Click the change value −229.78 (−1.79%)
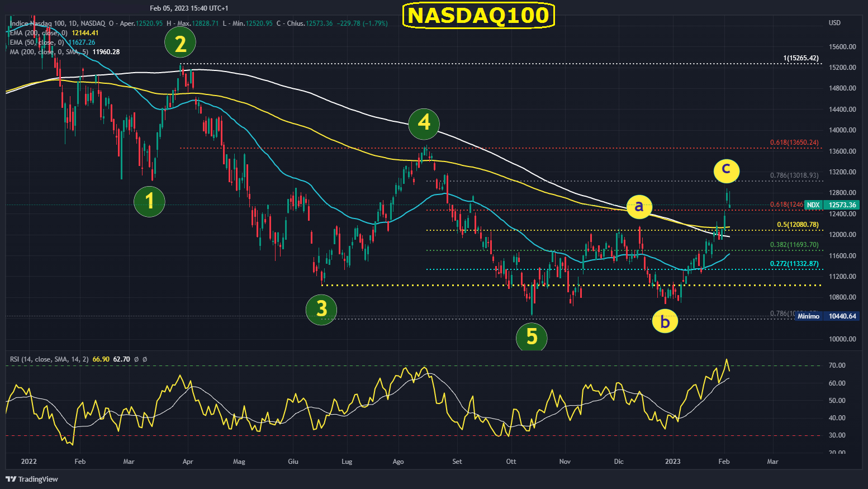 [x=362, y=23]
